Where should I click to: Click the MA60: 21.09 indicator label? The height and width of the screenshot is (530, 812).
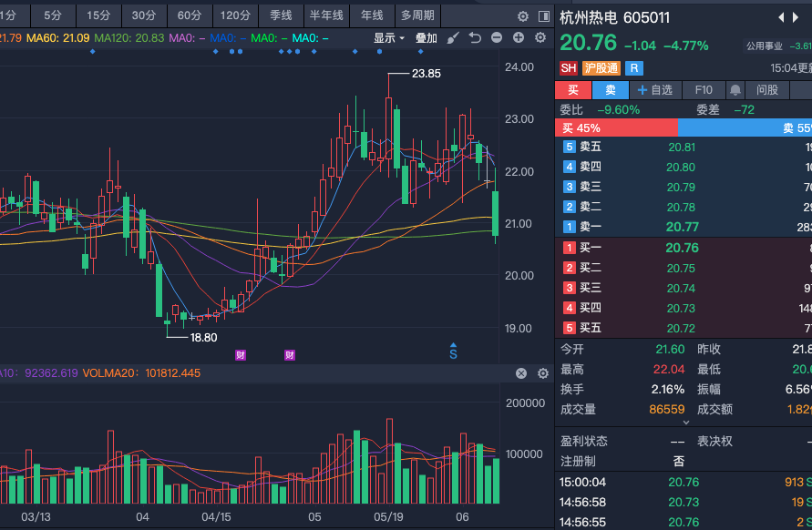click(57, 38)
